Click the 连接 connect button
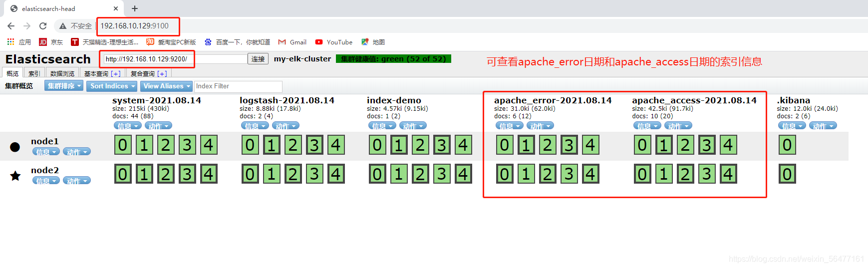Image resolution: width=868 pixels, height=268 pixels. pos(258,59)
